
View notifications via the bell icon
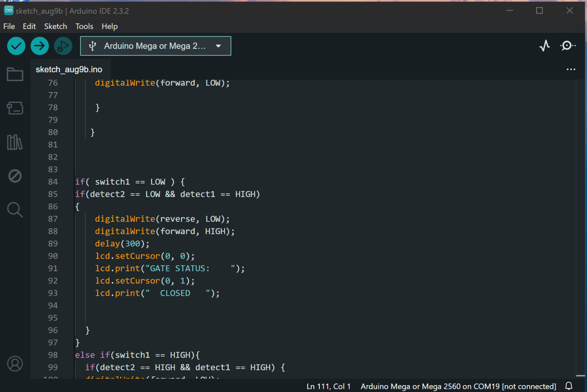(569, 386)
